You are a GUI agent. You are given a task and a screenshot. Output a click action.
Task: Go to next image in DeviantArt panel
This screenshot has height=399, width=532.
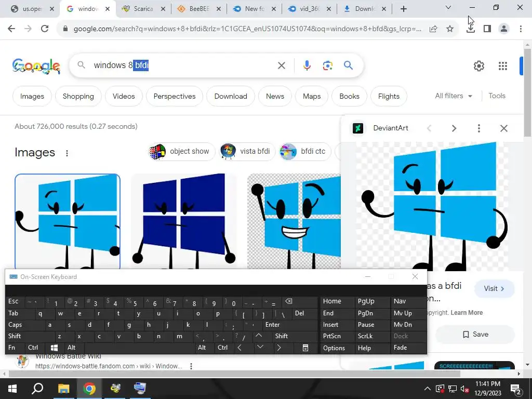point(454,128)
